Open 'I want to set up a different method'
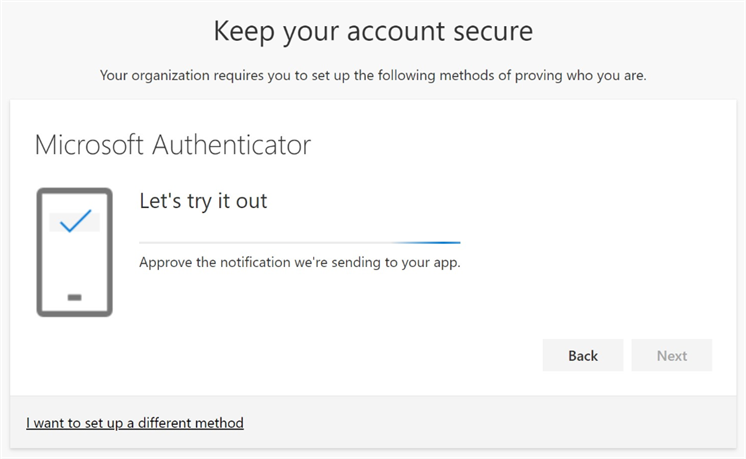This screenshot has width=746, height=459. 135,423
